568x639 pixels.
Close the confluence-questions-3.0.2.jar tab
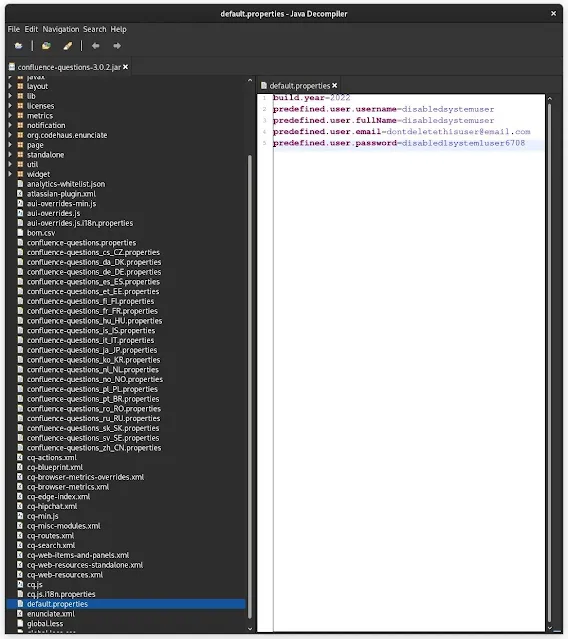[x=125, y=67]
